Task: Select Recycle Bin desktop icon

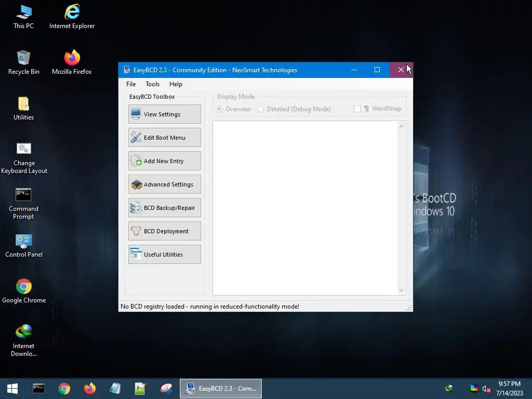Action: pyautogui.click(x=24, y=63)
